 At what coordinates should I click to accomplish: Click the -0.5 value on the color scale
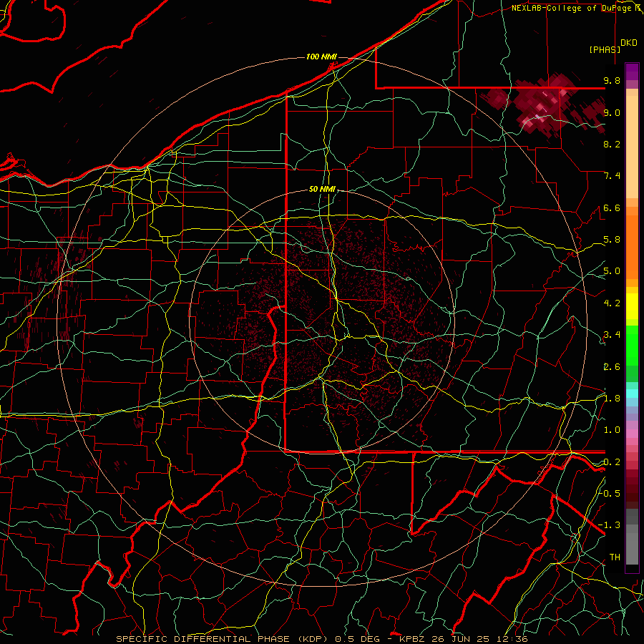pos(610,493)
